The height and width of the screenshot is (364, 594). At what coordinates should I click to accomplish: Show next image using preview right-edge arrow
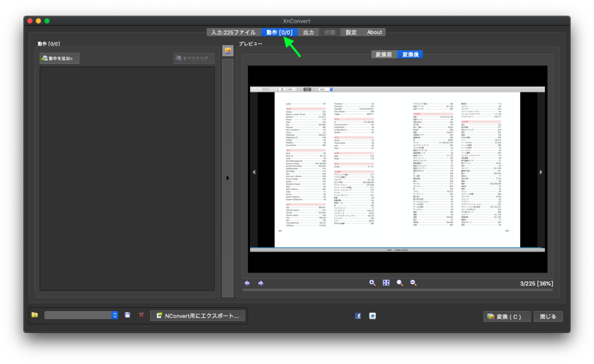point(541,172)
